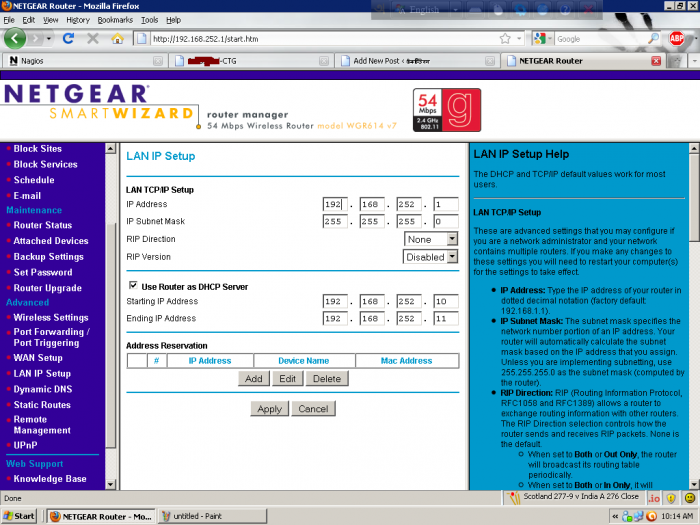Open the list all tabs dropdown
Screen dimensions: 700x525
pyautogui.click(x=694, y=61)
